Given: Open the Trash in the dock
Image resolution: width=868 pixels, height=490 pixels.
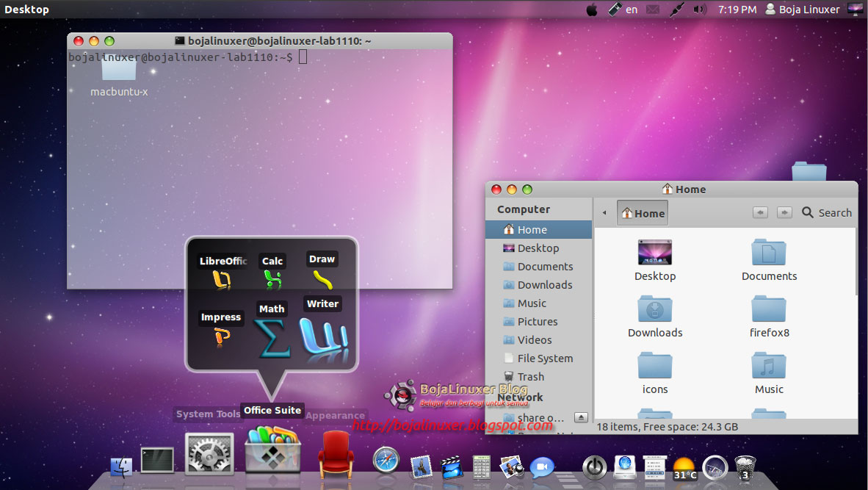Looking at the screenshot, I should (745, 467).
